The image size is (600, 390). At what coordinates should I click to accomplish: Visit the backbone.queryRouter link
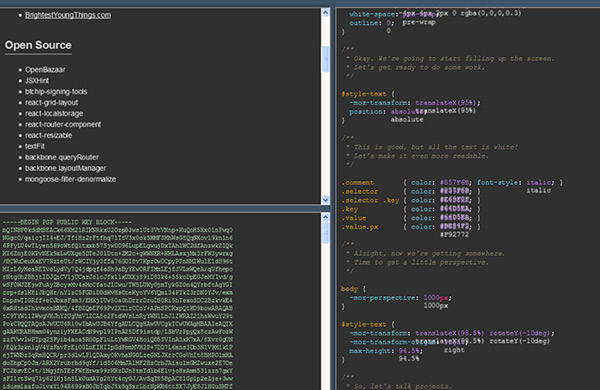click(x=62, y=157)
